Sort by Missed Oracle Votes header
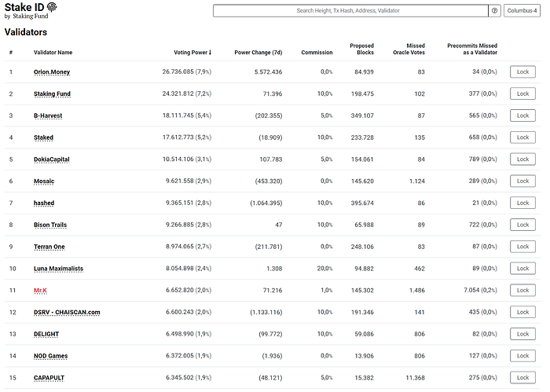The image size is (550, 392). pos(409,49)
